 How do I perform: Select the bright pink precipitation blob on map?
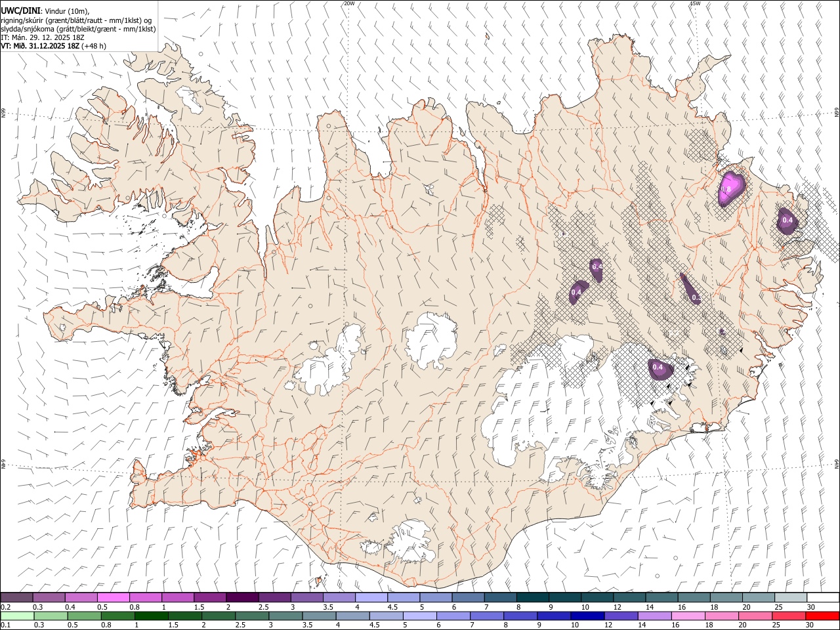coord(731,188)
